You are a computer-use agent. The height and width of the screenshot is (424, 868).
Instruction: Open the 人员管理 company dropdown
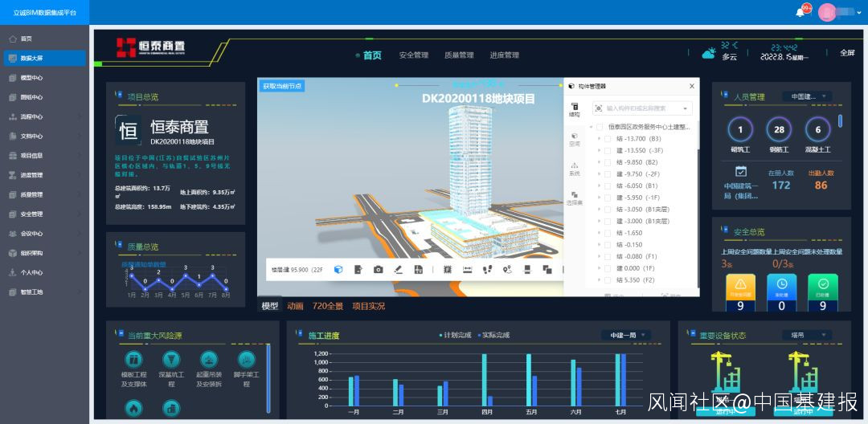(x=807, y=96)
